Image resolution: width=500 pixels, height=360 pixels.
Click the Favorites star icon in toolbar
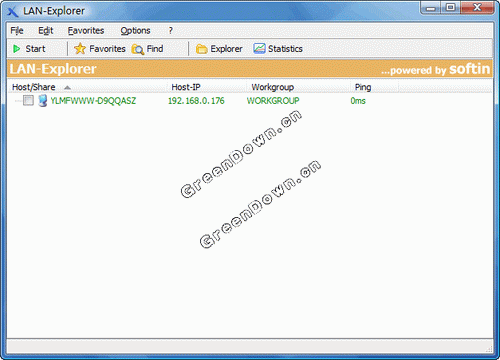point(80,49)
